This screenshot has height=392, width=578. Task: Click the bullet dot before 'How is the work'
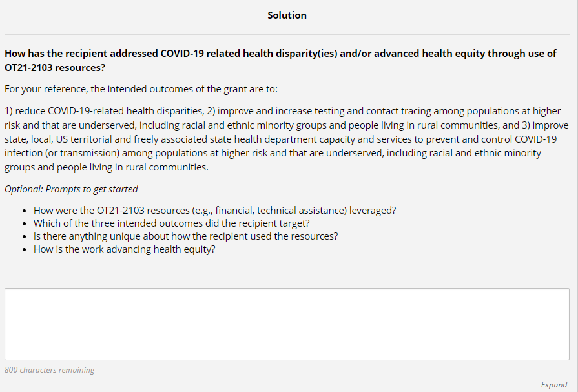(24, 250)
